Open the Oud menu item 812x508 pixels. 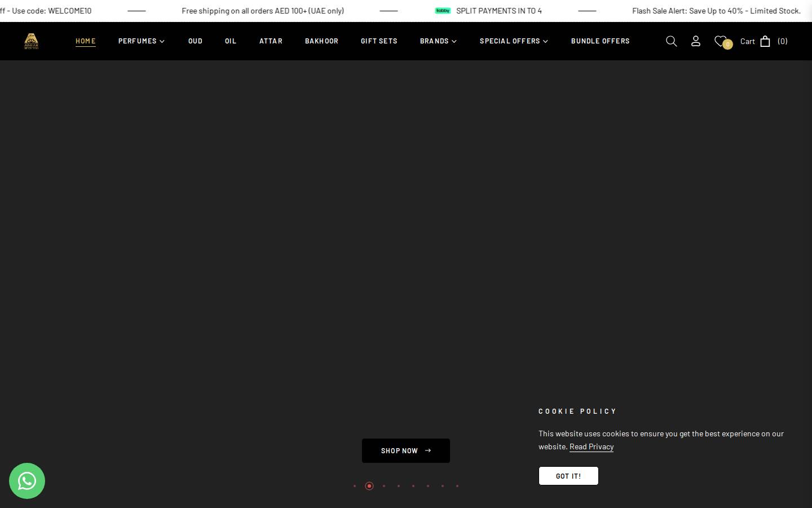195,41
